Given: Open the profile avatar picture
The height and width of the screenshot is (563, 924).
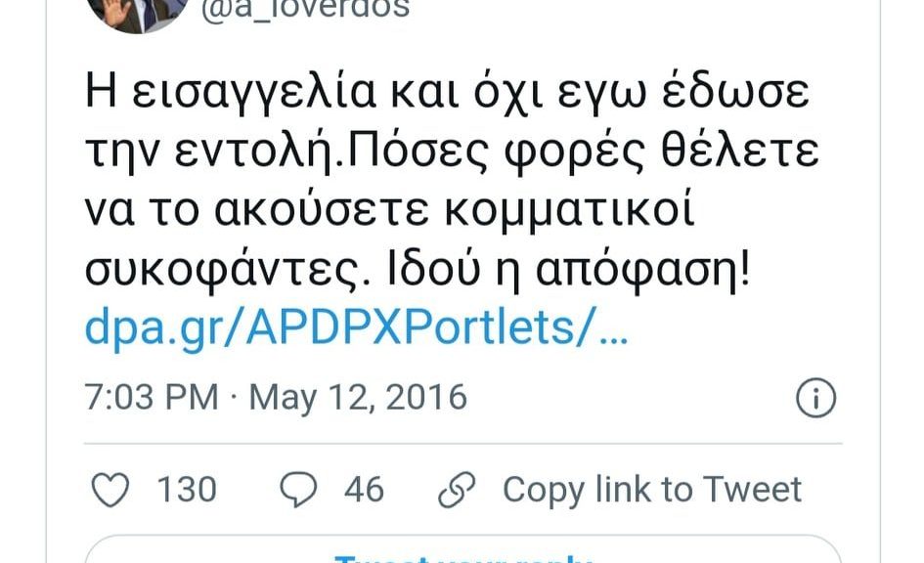Looking at the screenshot, I should (x=139, y=12).
